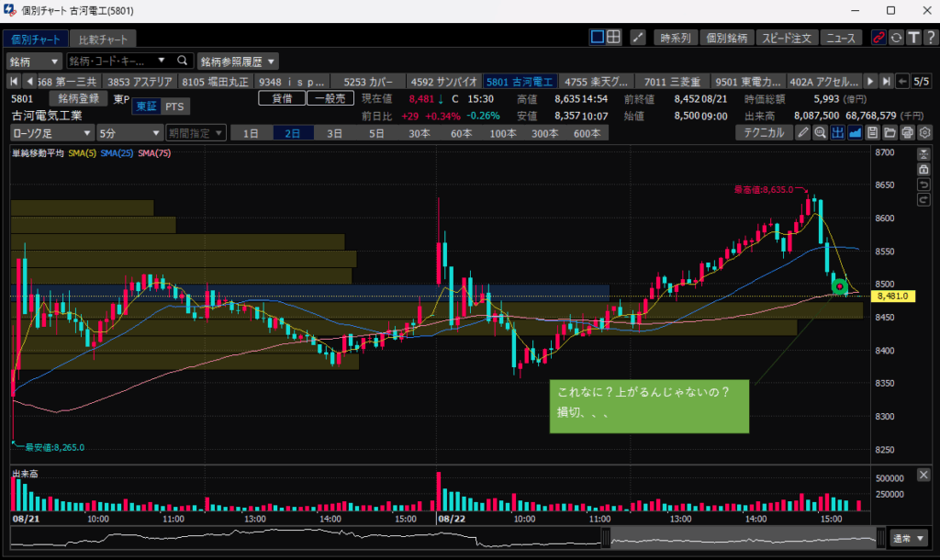Click the printer icon
The height and width of the screenshot is (560, 940).
click(907, 133)
